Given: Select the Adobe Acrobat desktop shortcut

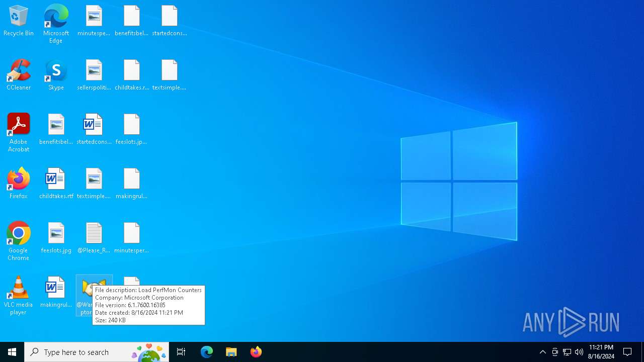Looking at the screenshot, I should click(x=19, y=133).
